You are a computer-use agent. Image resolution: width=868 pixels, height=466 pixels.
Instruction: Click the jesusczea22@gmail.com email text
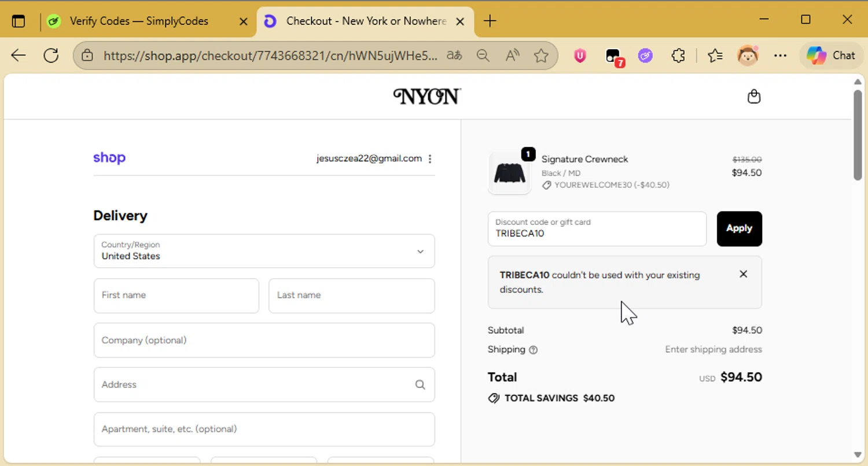coord(369,158)
